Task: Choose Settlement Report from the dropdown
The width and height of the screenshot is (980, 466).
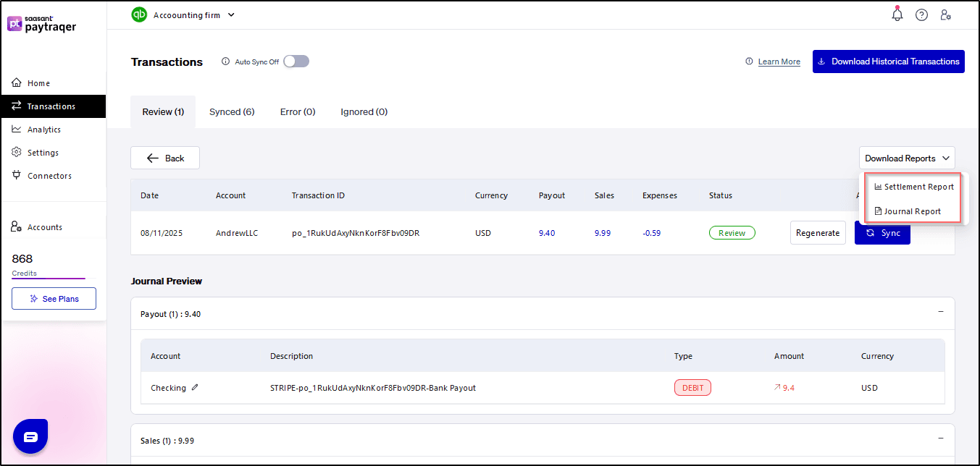Action: [913, 187]
